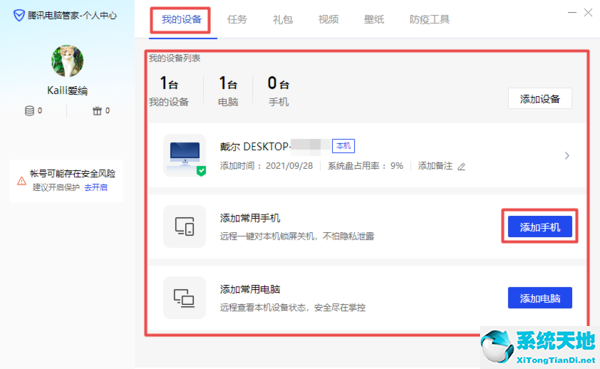Open the 去开启 protection link
The width and height of the screenshot is (600, 369).
pyautogui.click(x=96, y=188)
